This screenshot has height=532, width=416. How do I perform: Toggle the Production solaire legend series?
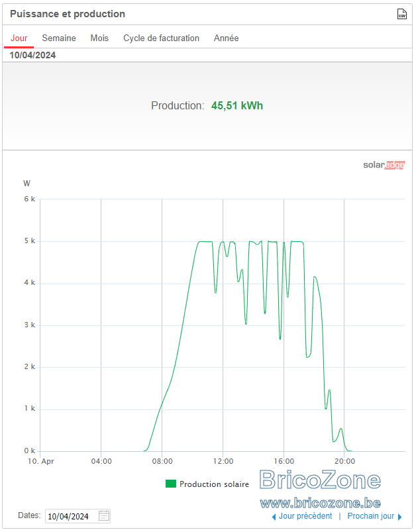pos(207,484)
